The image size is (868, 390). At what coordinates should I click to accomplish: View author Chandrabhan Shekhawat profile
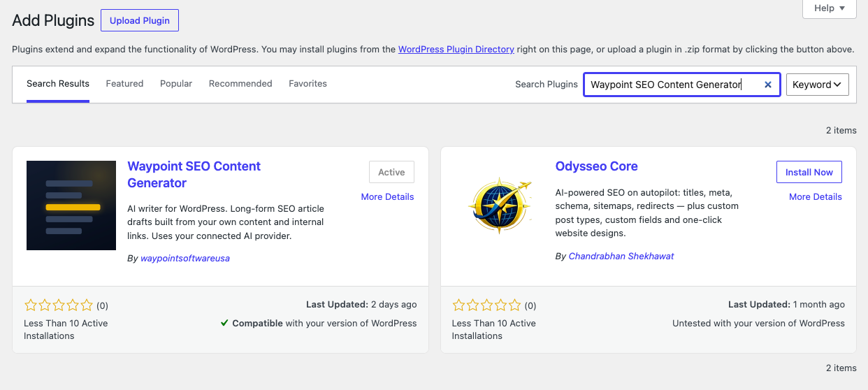pyautogui.click(x=621, y=256)
